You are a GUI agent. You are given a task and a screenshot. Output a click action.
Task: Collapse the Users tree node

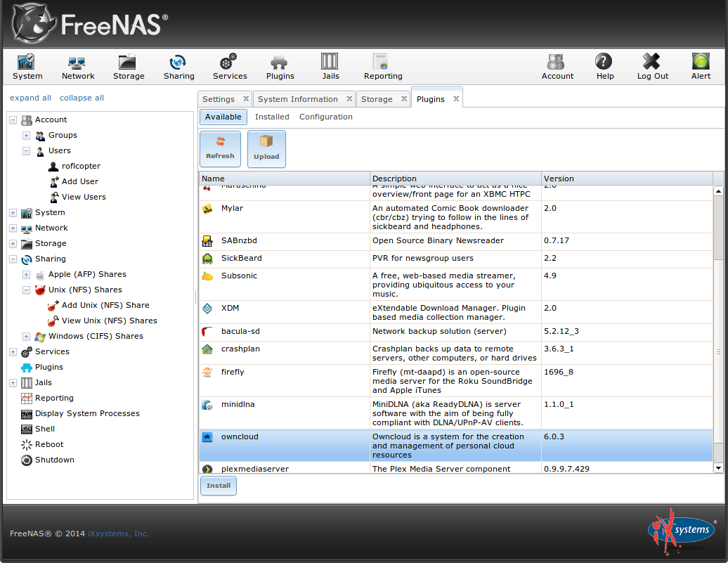(x=27, y=151)
